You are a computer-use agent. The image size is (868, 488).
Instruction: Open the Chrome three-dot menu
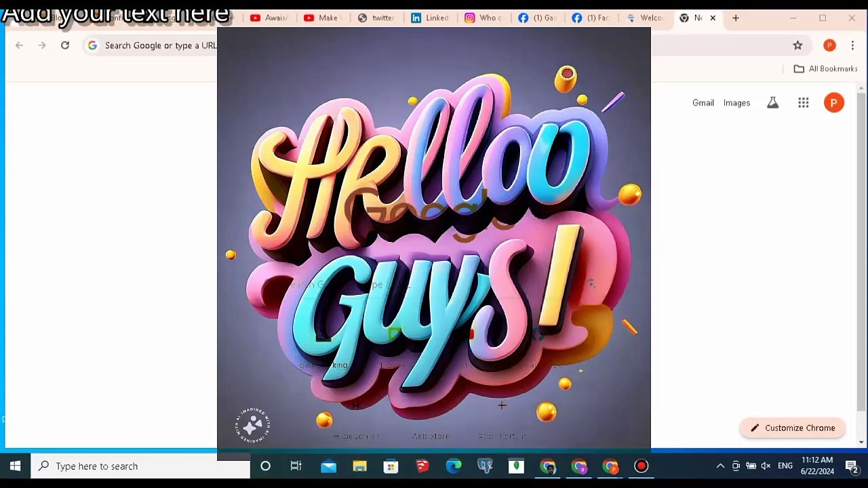[852, 45]
